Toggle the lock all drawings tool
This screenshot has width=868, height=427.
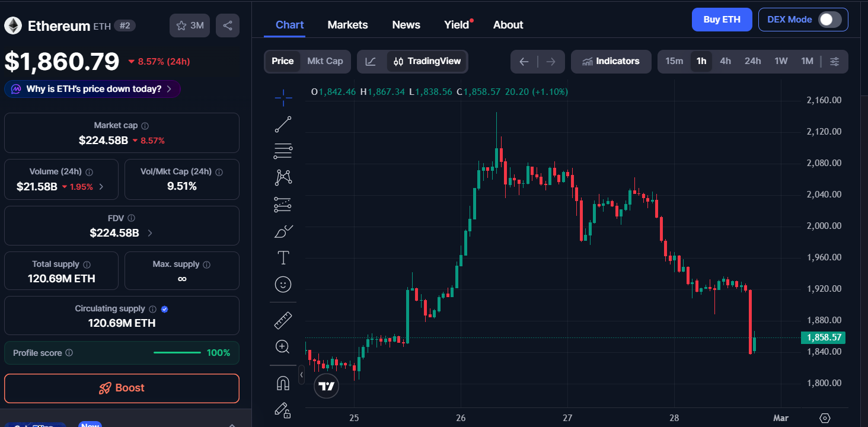pyautogui.click(x=283, y=410)
